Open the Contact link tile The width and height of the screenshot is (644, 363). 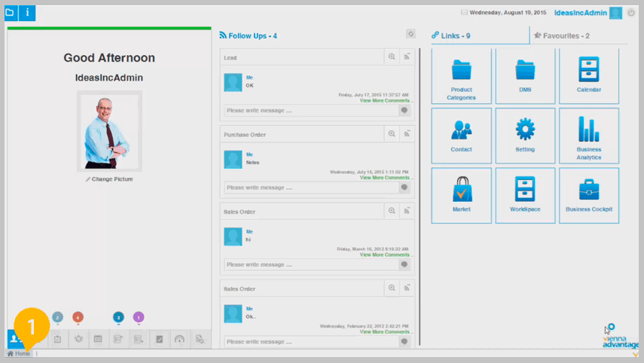pos(461,136)
